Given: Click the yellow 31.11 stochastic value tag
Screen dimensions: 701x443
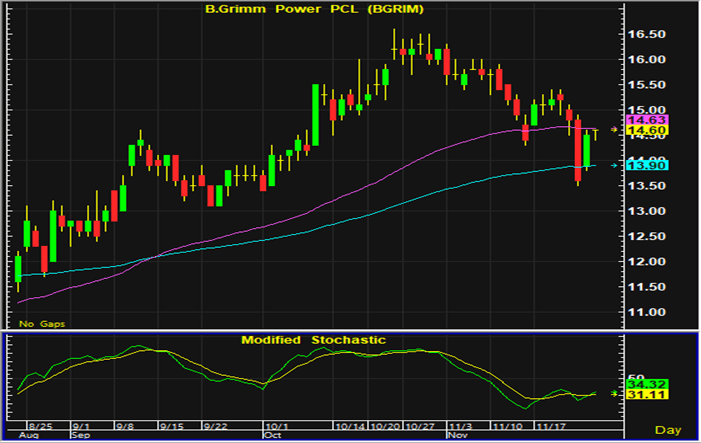Looking at the screenshot, I should coord(645,396).
